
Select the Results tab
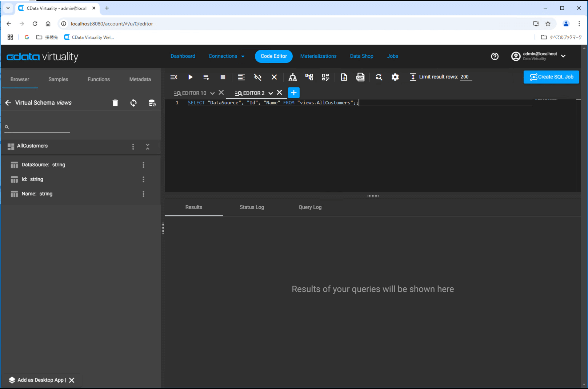coord(193,207)
